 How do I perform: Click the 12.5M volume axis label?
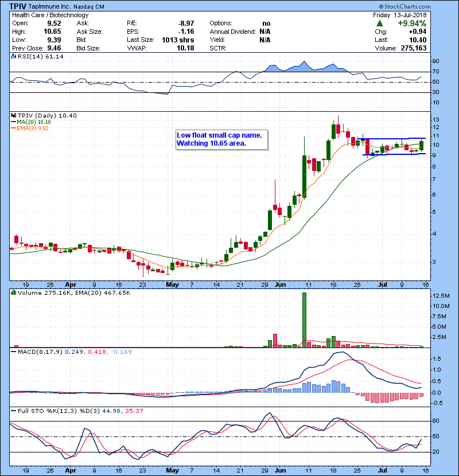pos(441,296)
